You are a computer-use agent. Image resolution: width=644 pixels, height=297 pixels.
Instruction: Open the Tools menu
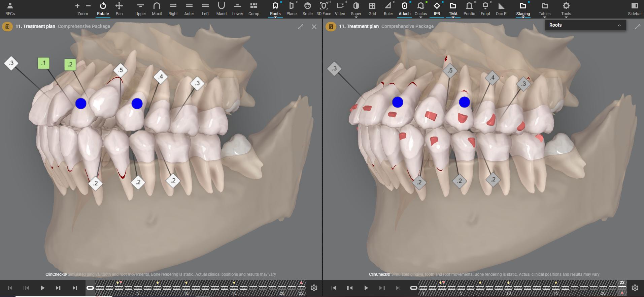tap(566, 9)
